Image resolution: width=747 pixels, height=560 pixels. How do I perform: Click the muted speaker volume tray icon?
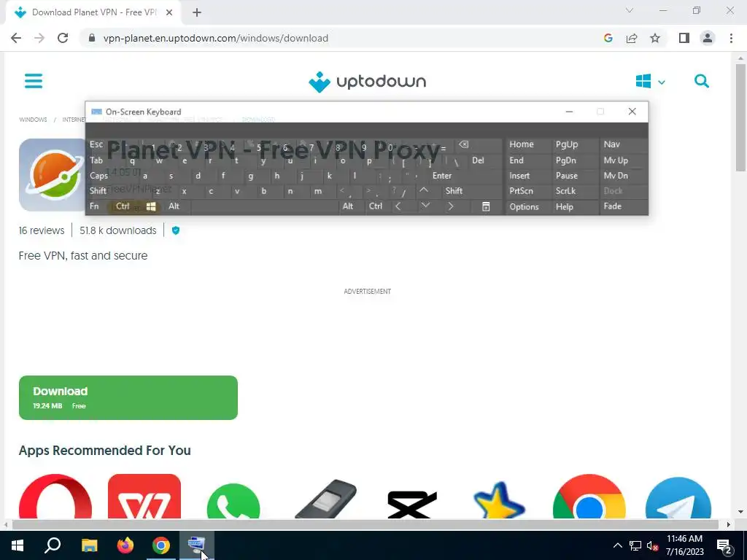click(x=653, y=545)
